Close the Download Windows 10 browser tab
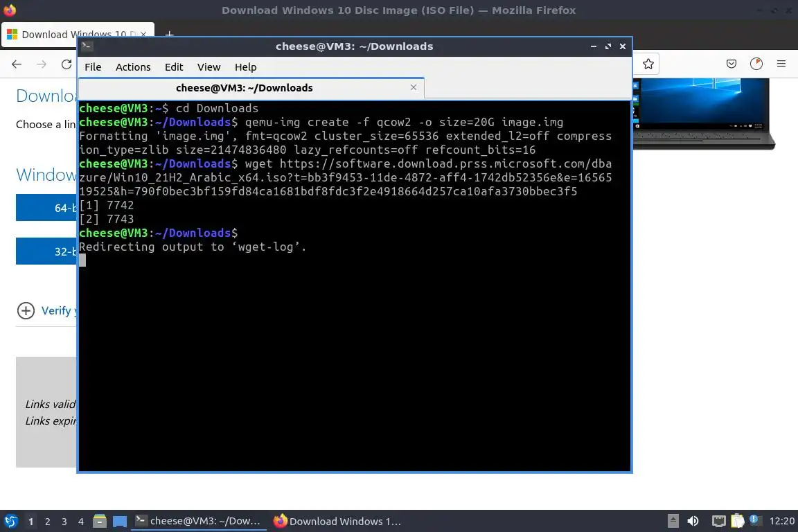 pyautogui.click(x=143, y=34)
